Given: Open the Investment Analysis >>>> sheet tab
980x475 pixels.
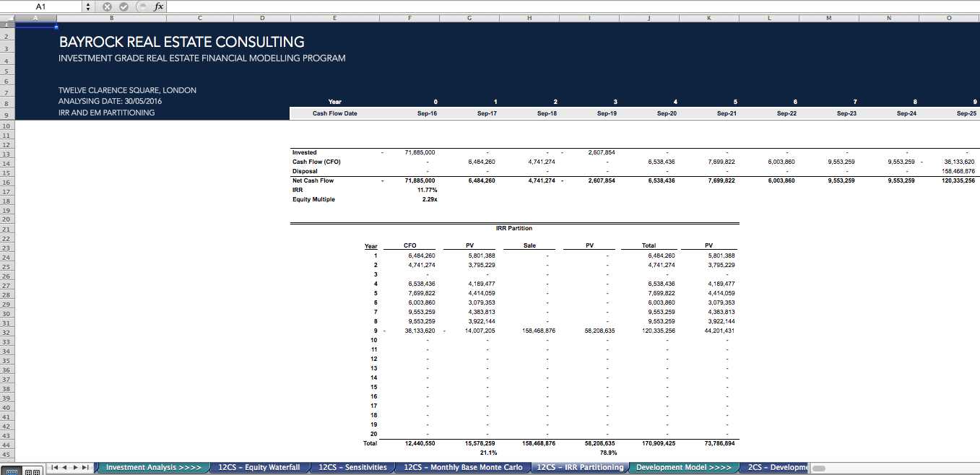Looking at the screenshot, I should tap(153, 468).
